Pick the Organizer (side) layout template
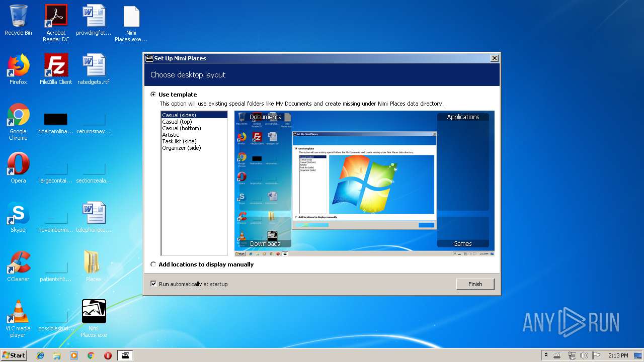 181,148
